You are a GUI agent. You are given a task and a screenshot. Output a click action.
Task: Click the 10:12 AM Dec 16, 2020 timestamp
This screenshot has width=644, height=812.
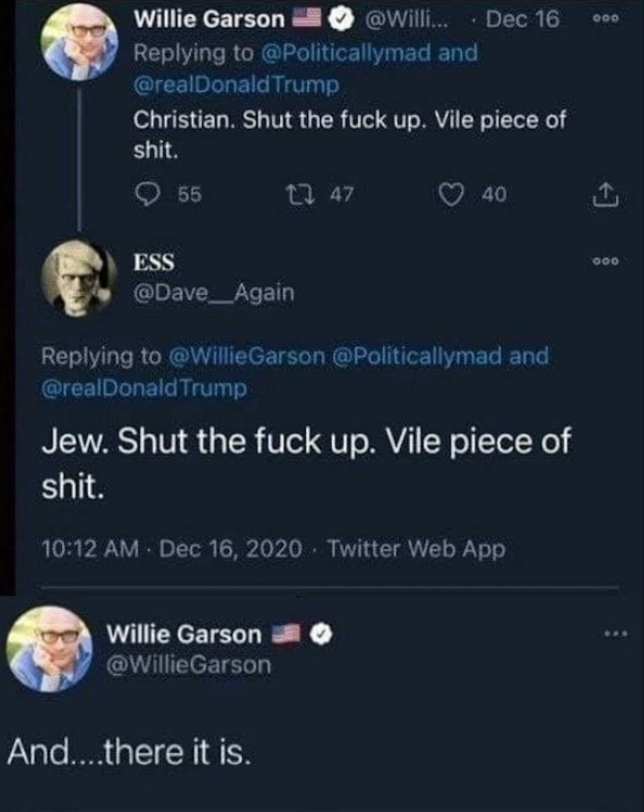171,549
